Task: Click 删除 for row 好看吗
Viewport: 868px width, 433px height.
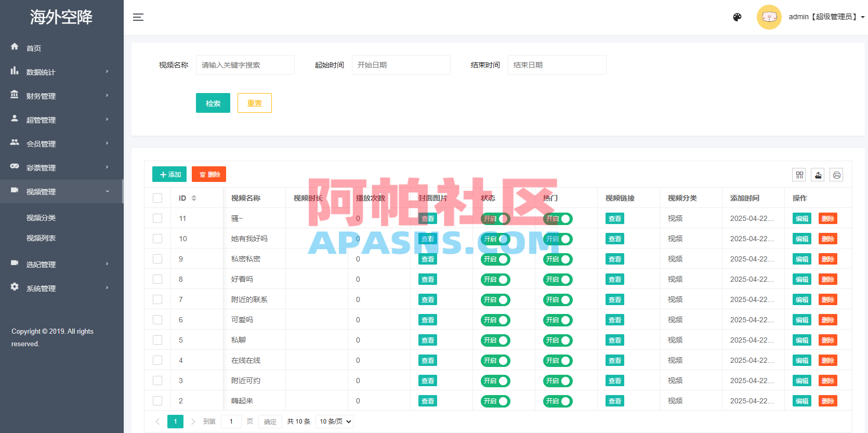Action: pos(828,280)
